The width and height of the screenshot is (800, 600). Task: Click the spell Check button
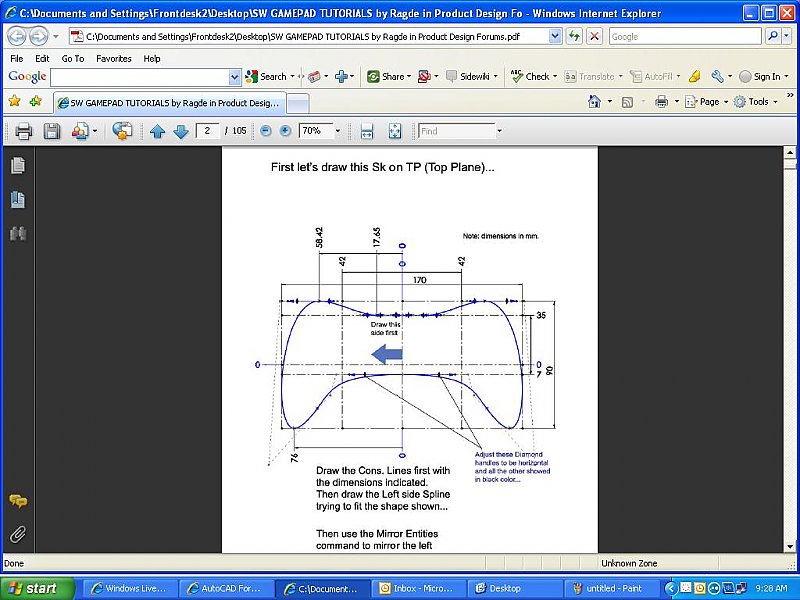tap(530, 77)
